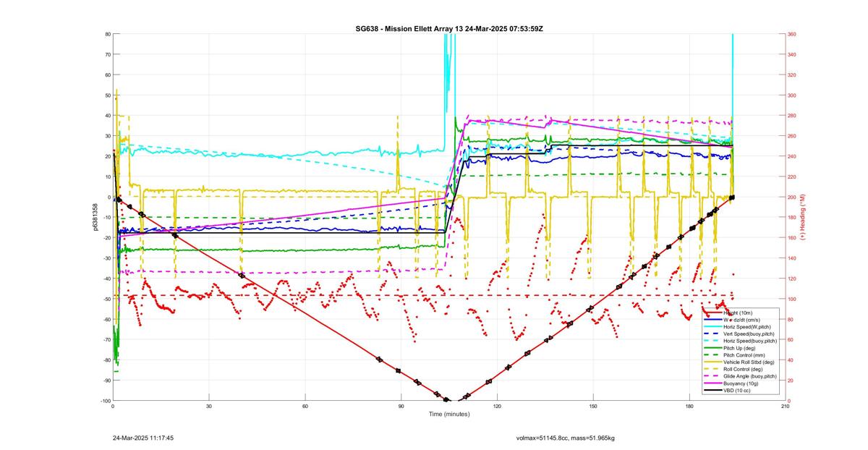Click the 'Time (minutes)' x-axis label
868x450 pixels.
448,415
